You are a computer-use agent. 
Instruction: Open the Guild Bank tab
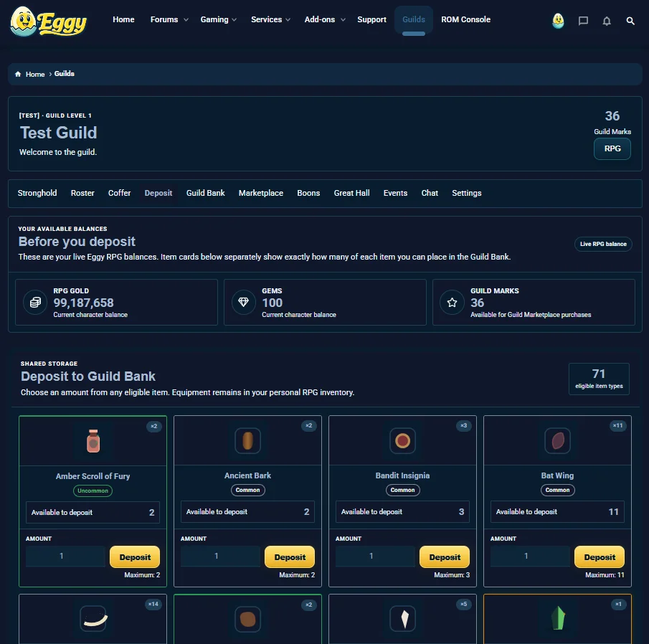click(205, 193)
